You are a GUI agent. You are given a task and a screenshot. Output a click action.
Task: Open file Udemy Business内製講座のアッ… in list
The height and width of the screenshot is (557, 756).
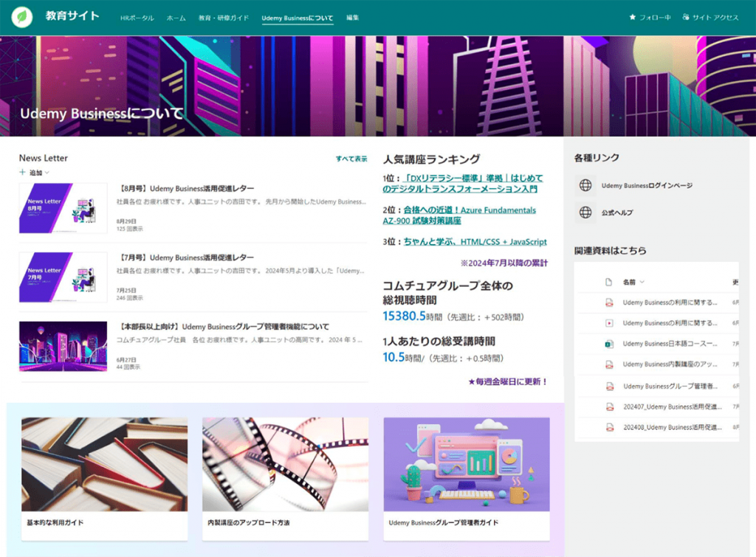670,364
